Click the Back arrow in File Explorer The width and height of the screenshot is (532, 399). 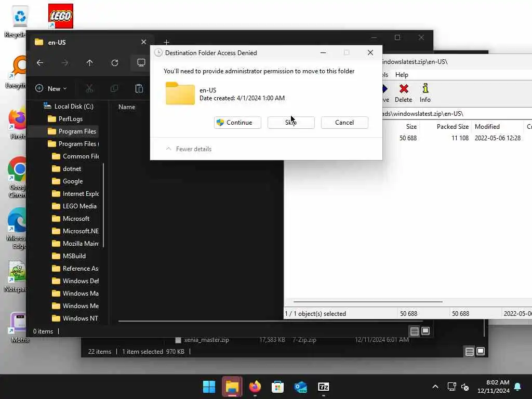click(40, 63)
